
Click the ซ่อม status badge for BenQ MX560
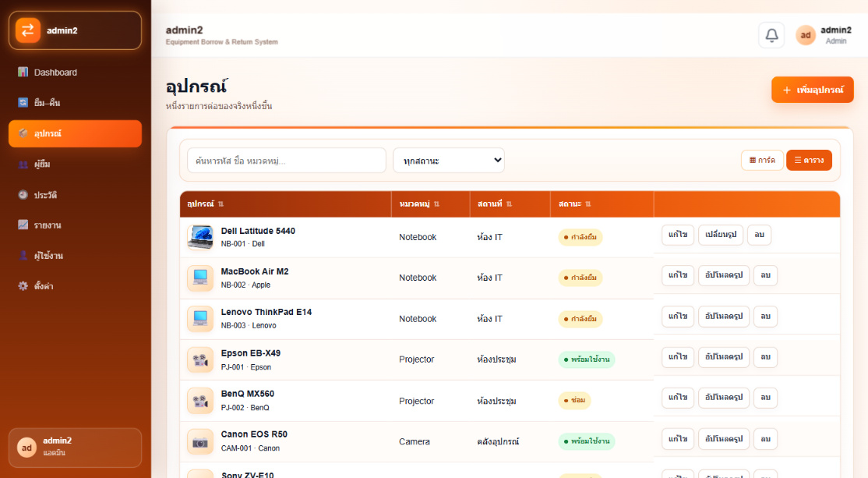pos(574,401)
